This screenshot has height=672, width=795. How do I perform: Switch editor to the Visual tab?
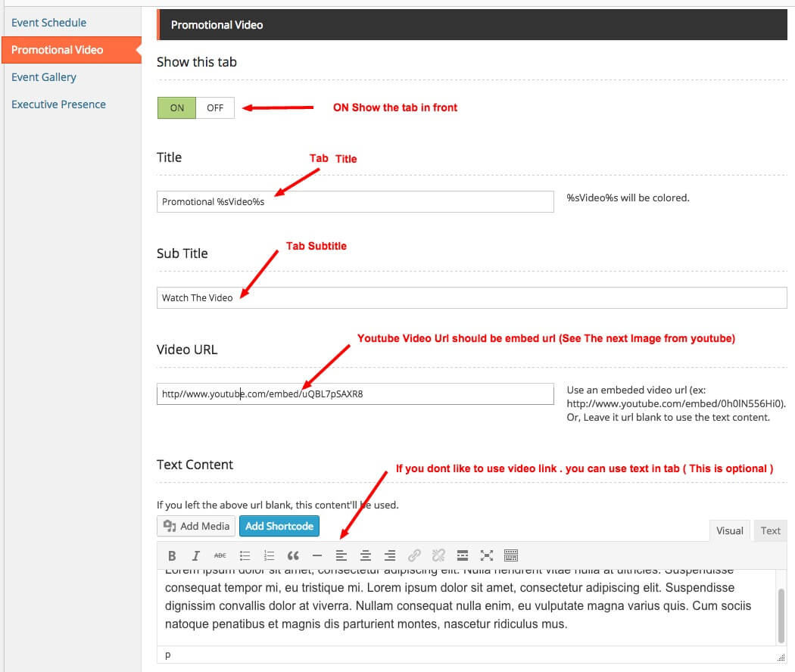pos(729,530)
